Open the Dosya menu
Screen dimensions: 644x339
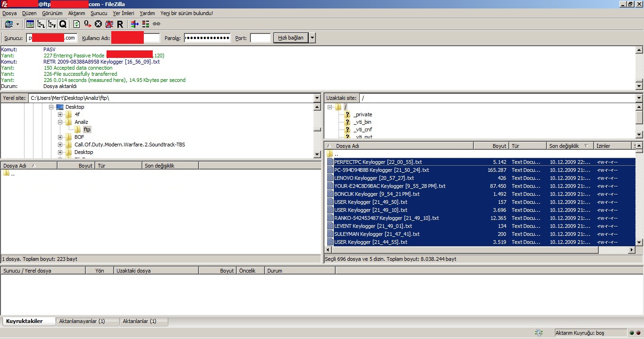(9, 13)
